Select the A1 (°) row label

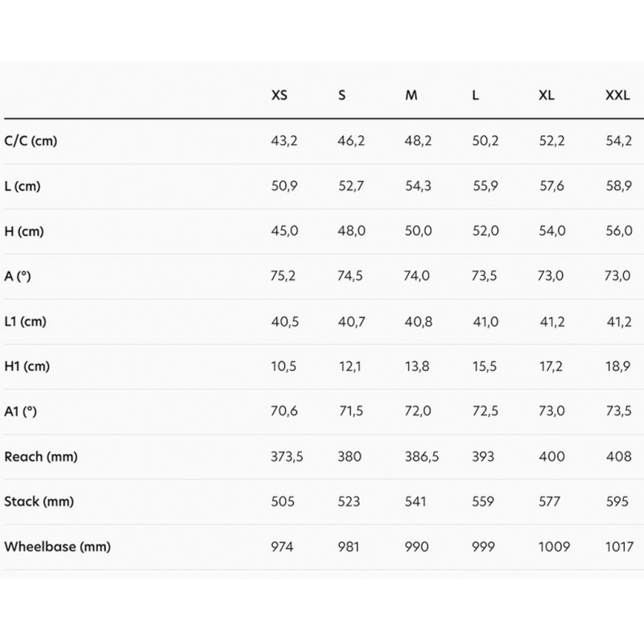tap(23, 411)
